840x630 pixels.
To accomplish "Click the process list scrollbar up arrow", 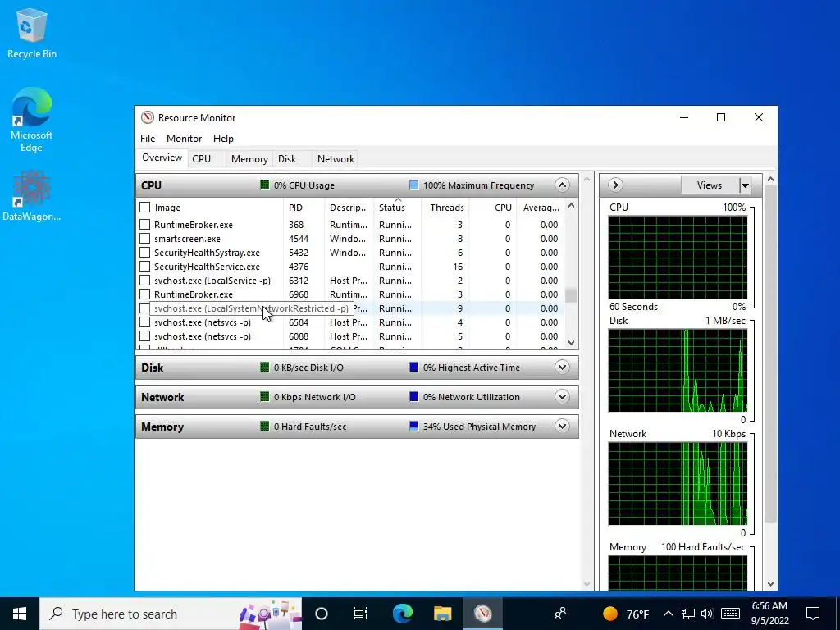I will (x=571, y=206).
